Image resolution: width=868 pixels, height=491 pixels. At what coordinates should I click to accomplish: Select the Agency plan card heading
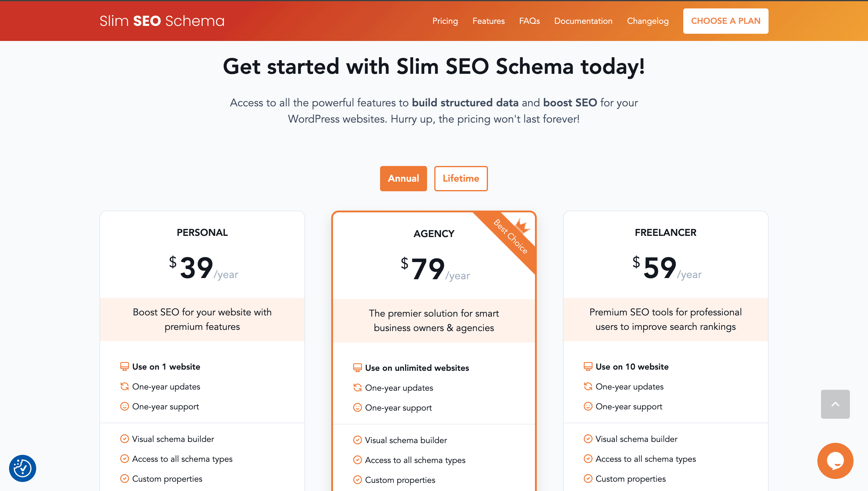(434, 234)
